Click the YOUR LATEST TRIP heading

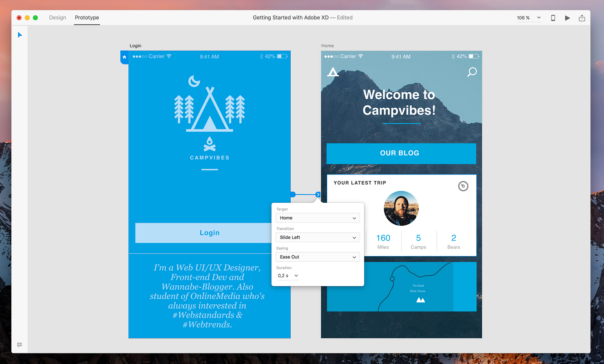(x=360, y=183)
